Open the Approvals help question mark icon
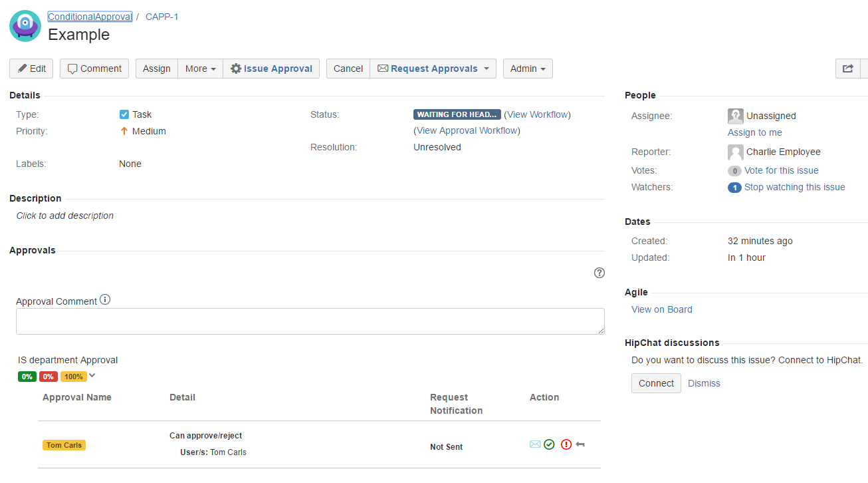 [599, 273]
